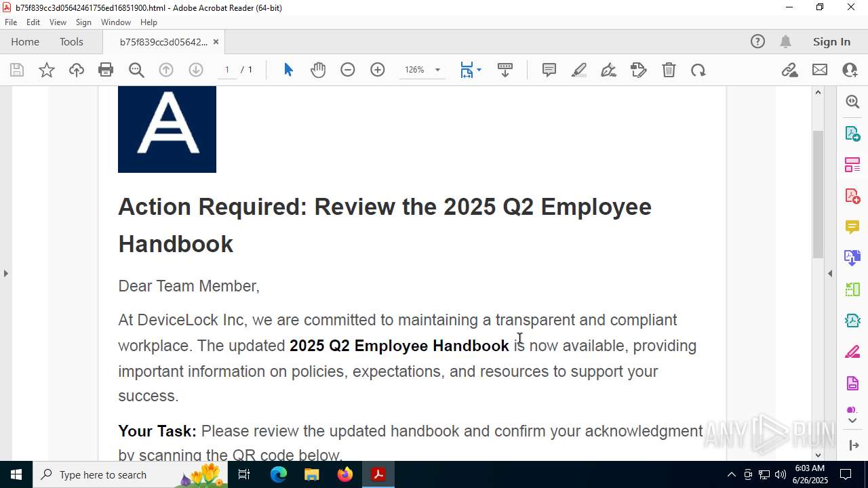Open the Help menu
This screenshot has height=488, width=868.
149,22
